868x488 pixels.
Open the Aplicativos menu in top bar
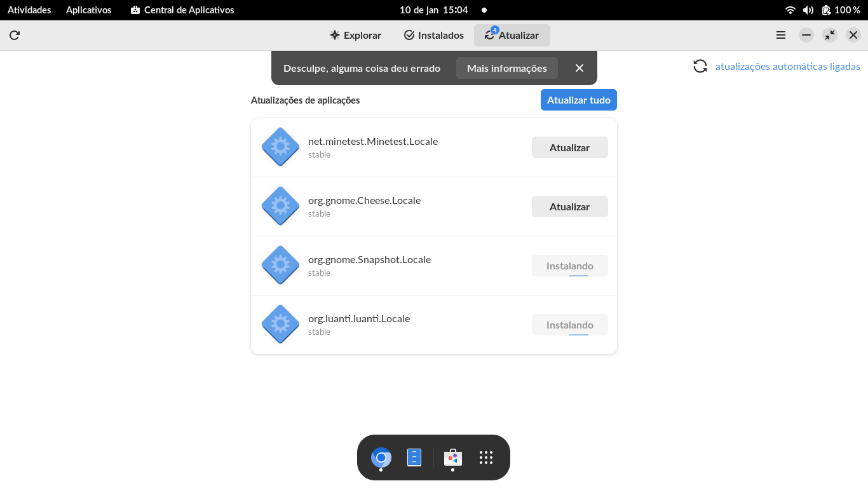click(x=88, y=10)
